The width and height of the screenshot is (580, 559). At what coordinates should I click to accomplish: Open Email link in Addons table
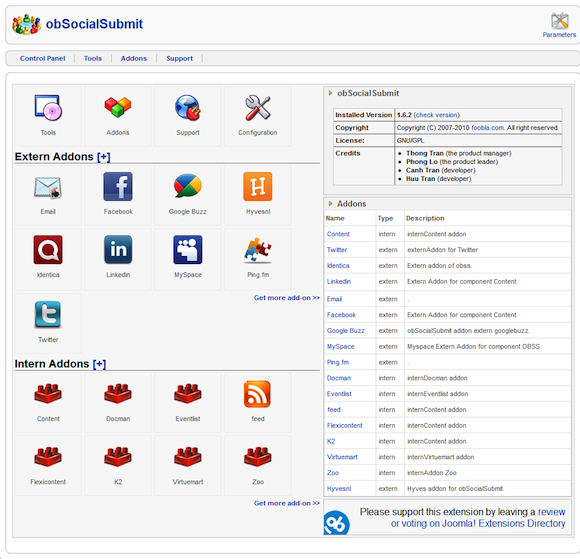tap(334, 299)
